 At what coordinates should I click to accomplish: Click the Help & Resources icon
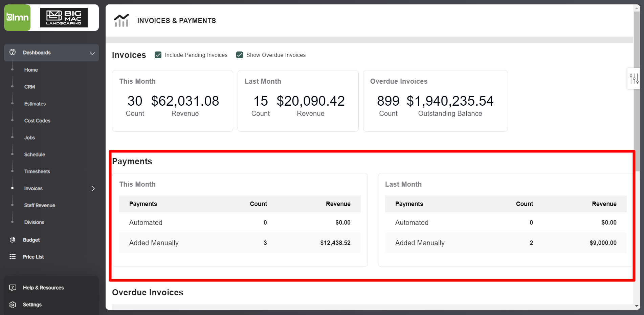coord(13,288)
